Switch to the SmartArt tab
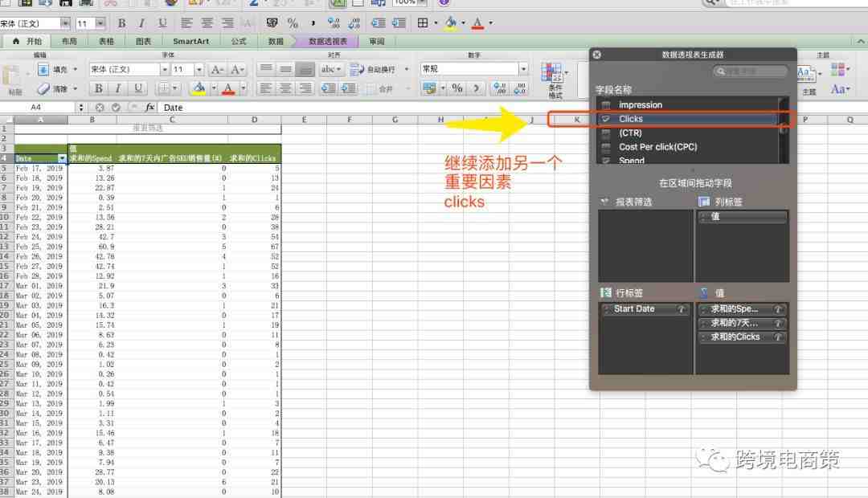This screenshot has width=868, height=498. [x=190, y=42]
